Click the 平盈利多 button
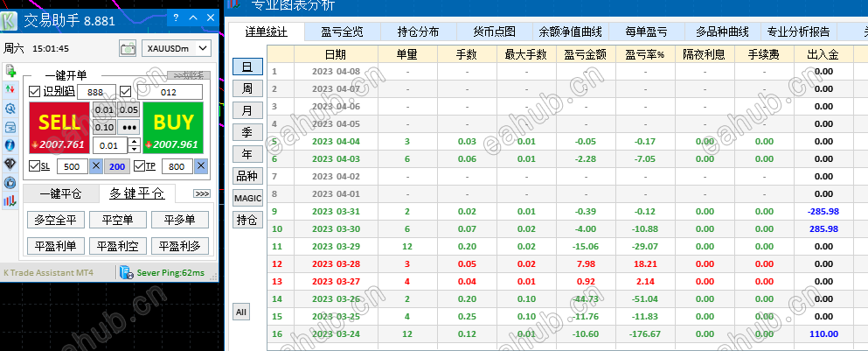 pos(180,246)
